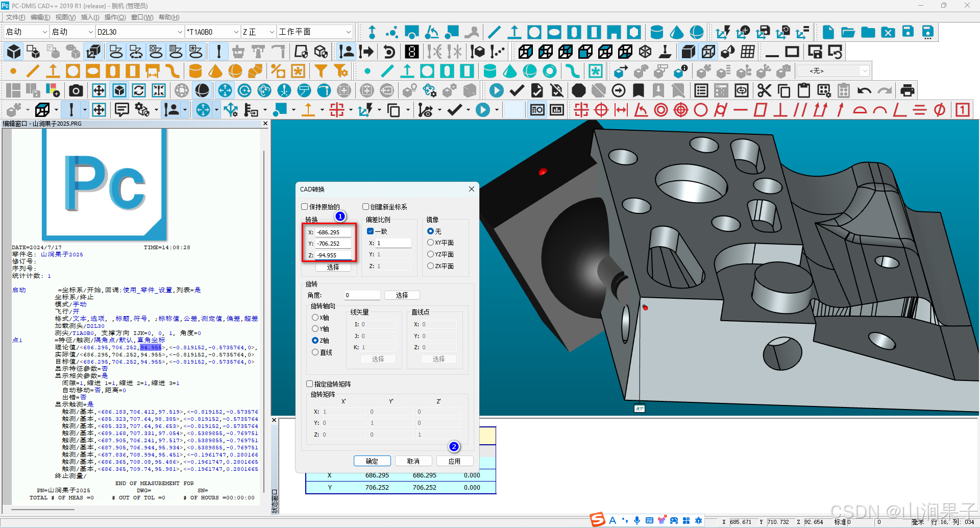Click the grid display icon
The width and height of the screenshot is (980, 528).
(x=748, y=52)
